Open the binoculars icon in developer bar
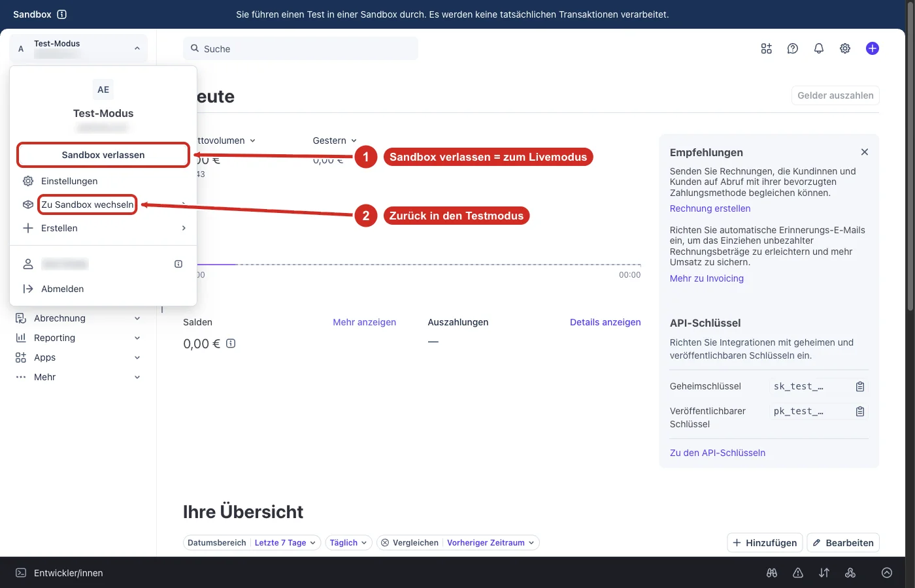Image resolution: width=915 pixels, height=588 pixels. click(x=772, y=573)
